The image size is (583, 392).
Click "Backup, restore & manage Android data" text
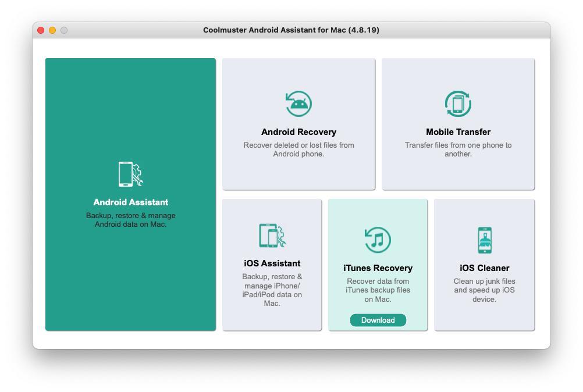130,220
